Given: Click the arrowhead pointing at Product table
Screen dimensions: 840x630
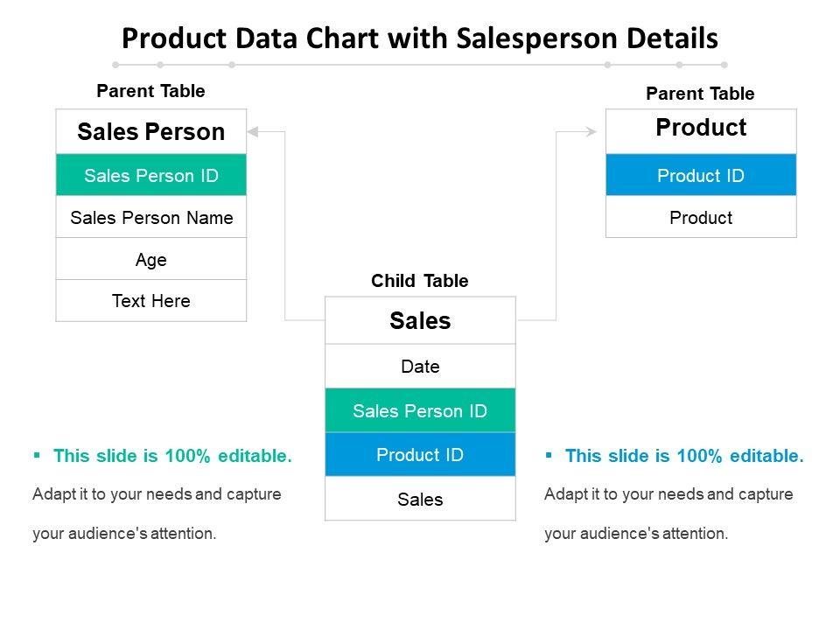Looking at the screenshot, I should pyautogui.click(x=591, y=131).
